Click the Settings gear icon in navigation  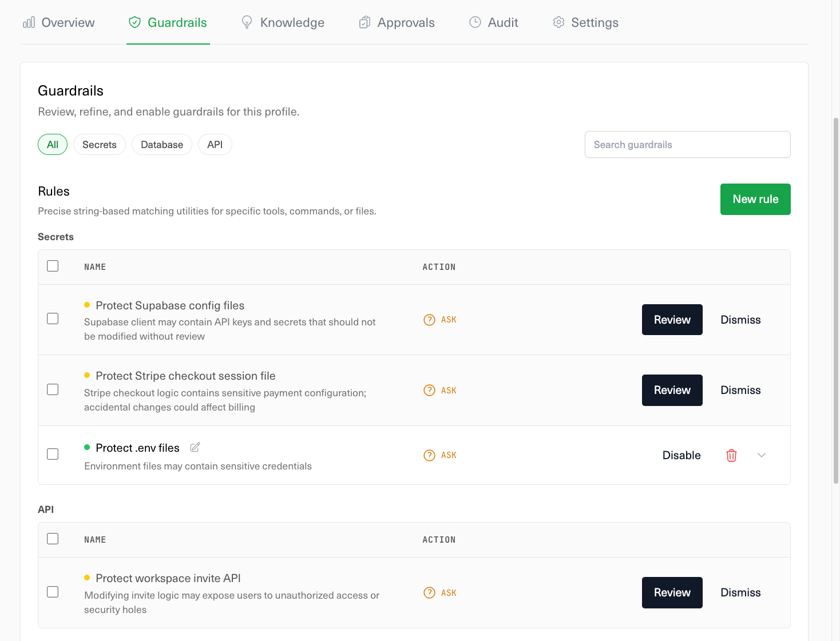tap(558, 22)
